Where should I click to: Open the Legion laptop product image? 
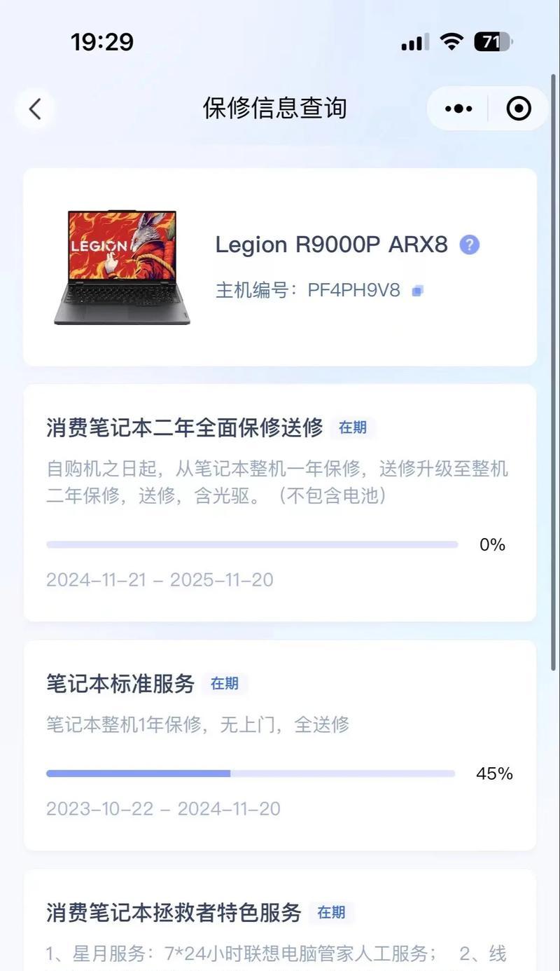[122, 268]
